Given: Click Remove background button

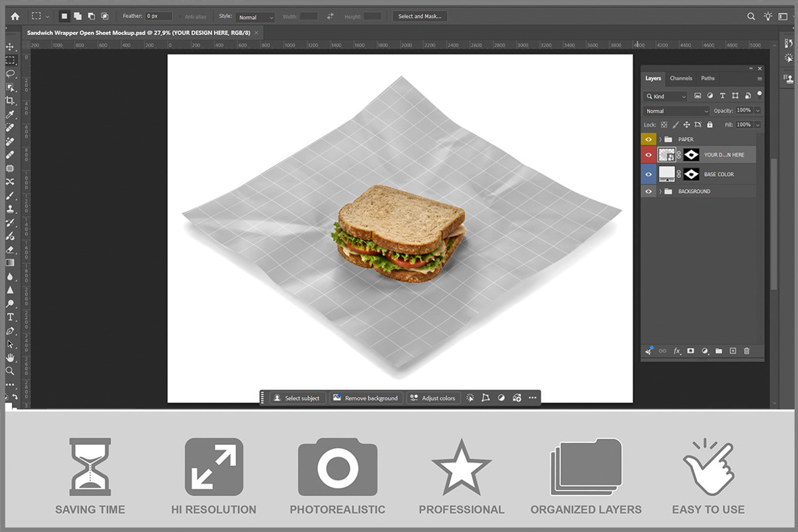Looking at the screenshot, I should click(x=366, y=398).
